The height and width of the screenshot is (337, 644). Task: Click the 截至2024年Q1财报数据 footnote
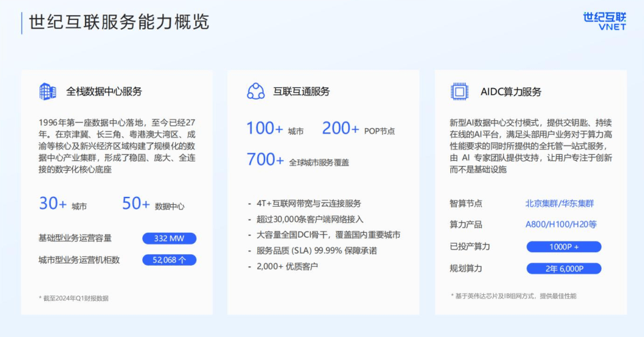73,298
